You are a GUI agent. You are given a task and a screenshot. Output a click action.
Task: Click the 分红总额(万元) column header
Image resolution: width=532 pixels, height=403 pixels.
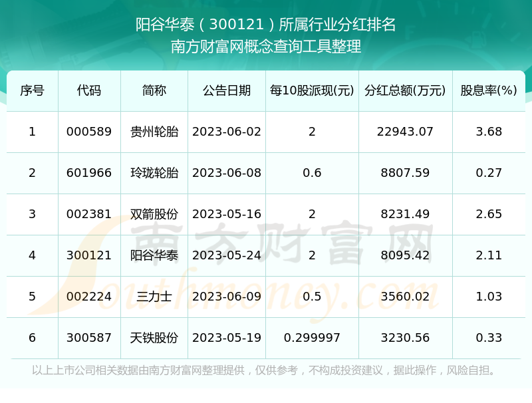point(405,90)
